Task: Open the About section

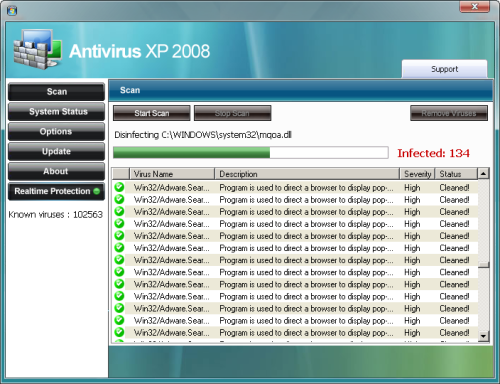Action: (56, 171)
